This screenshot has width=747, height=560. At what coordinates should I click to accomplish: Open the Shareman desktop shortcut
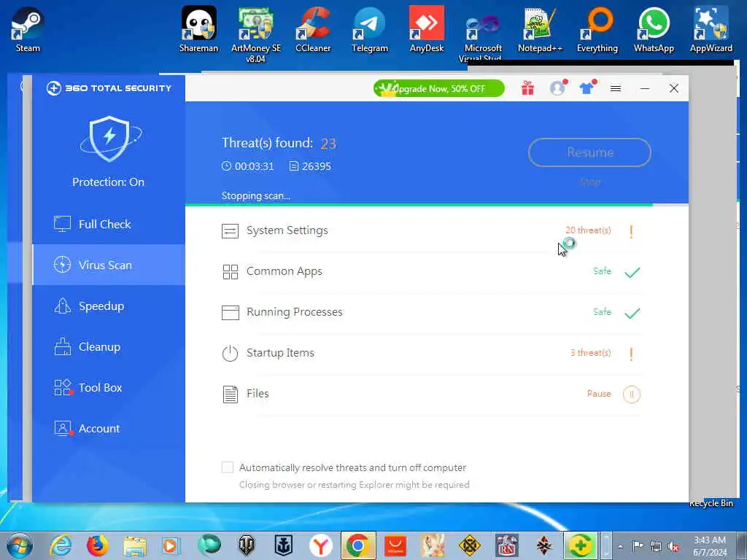(x=198, y=29)
